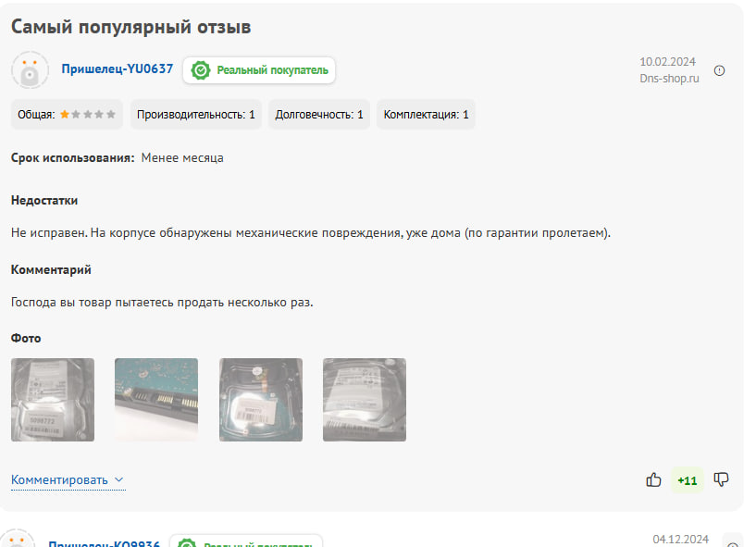Screen dimensions: 756x547
Task: Click the orange star in overall rating
Action: (x=64, y=115)
